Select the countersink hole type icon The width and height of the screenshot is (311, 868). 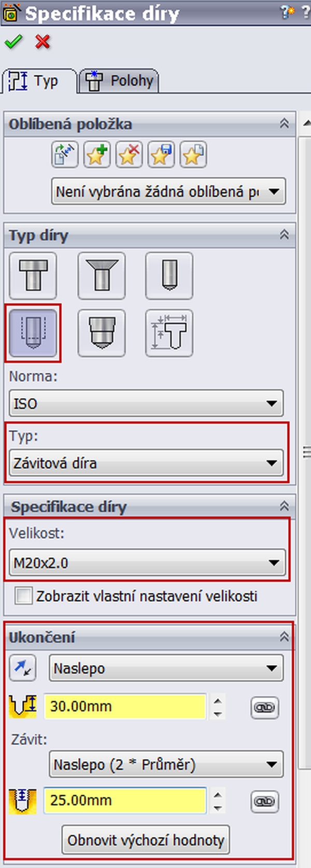click(x=102, y=276)
